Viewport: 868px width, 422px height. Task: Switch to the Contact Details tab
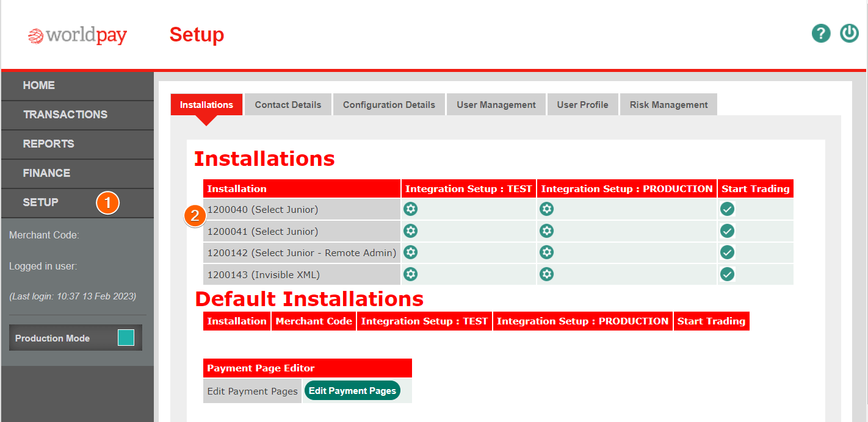coord(288,105)
